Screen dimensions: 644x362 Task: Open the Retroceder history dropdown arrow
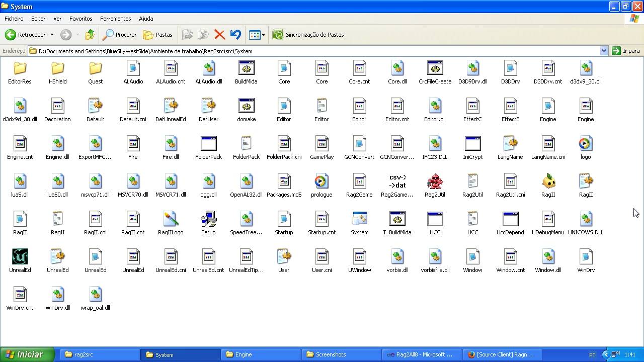point(52,35)
